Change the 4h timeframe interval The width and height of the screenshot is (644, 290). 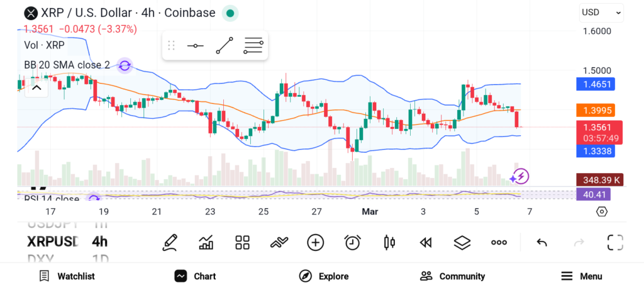[x=99, y=242]
